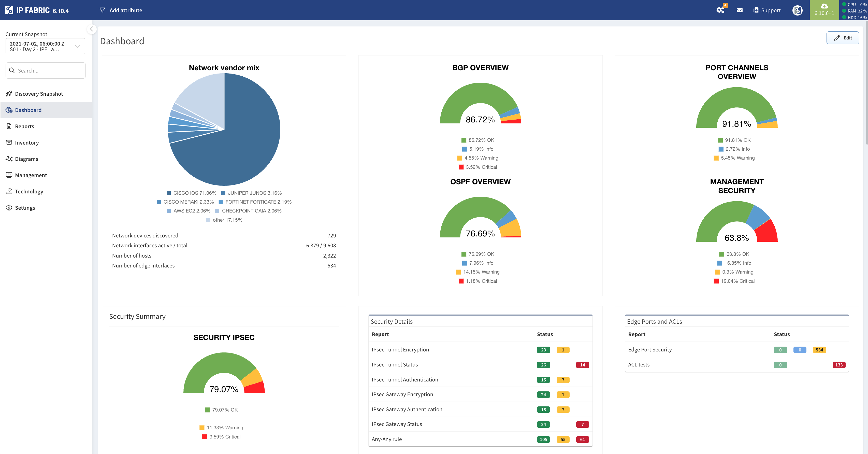Screen dimensions: 868x454
Task: Open the mail envelope icon
Action: [740, 10]
